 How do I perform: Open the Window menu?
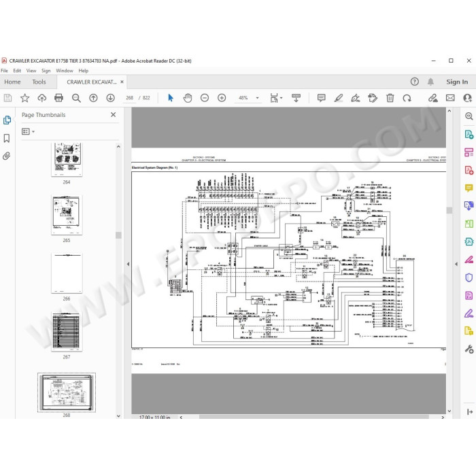[x=65, y=71]
